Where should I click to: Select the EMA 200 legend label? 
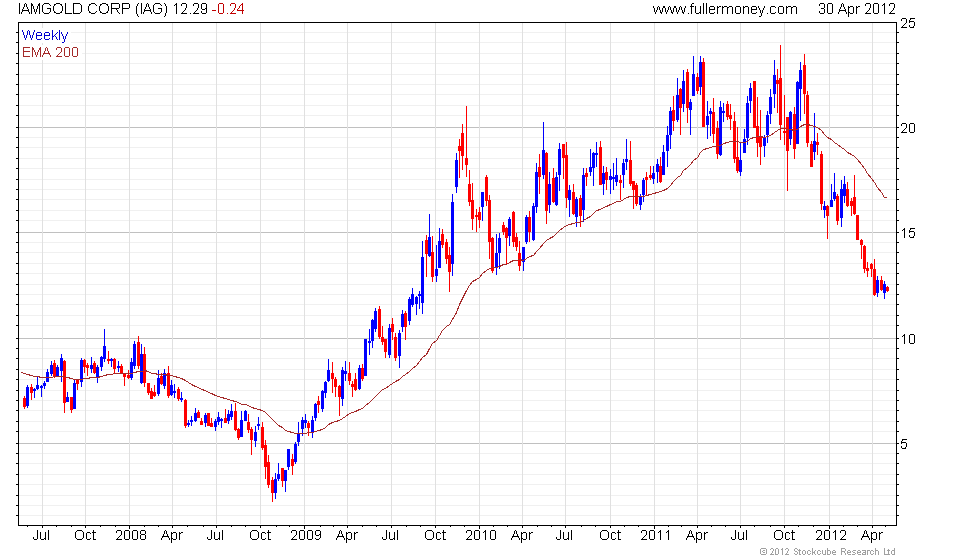tap(51, 52)
